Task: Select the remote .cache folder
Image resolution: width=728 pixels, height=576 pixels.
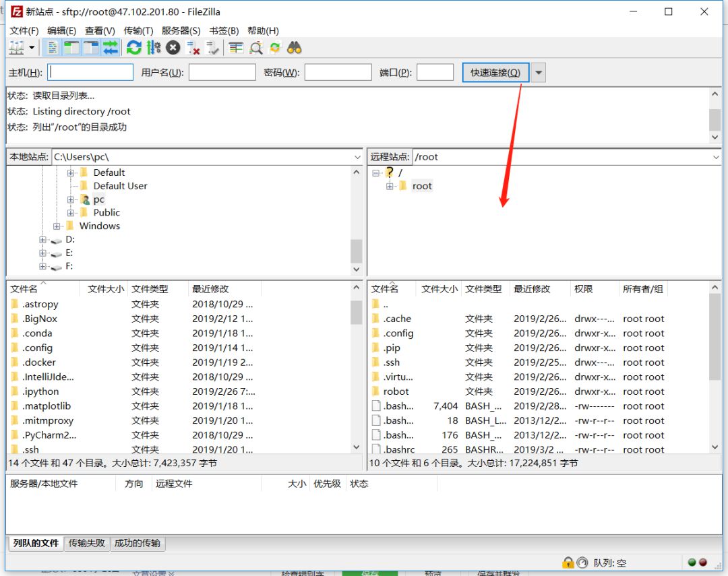Action: click(x=397, y=319)
